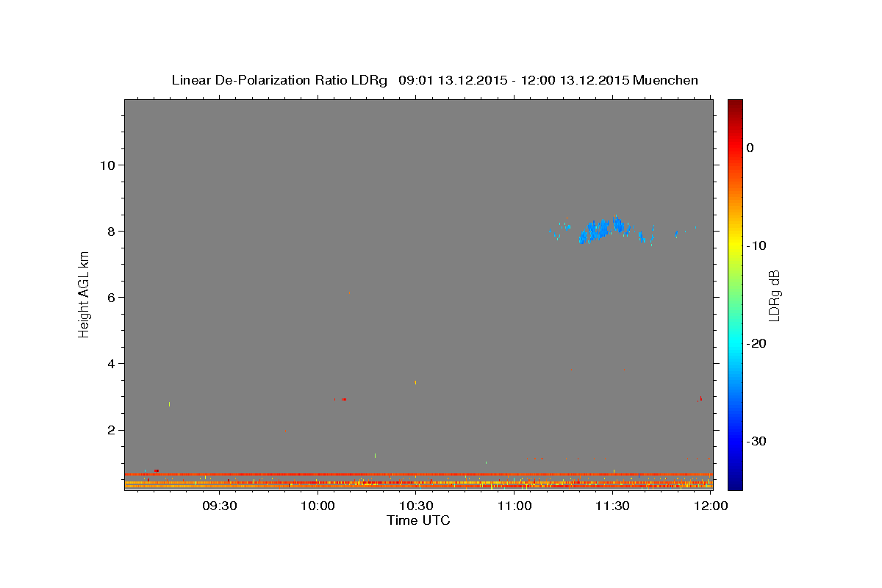Click the 10:30 time tick label
Viewport: 882px width, 588px height.
[x=416, y=506]
